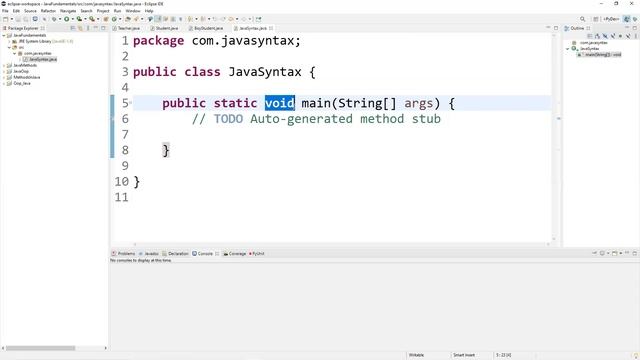Toggle Hide Static Members in Outline toolbar
Viewport: 640px width, 360px height.
coord(613,36)
